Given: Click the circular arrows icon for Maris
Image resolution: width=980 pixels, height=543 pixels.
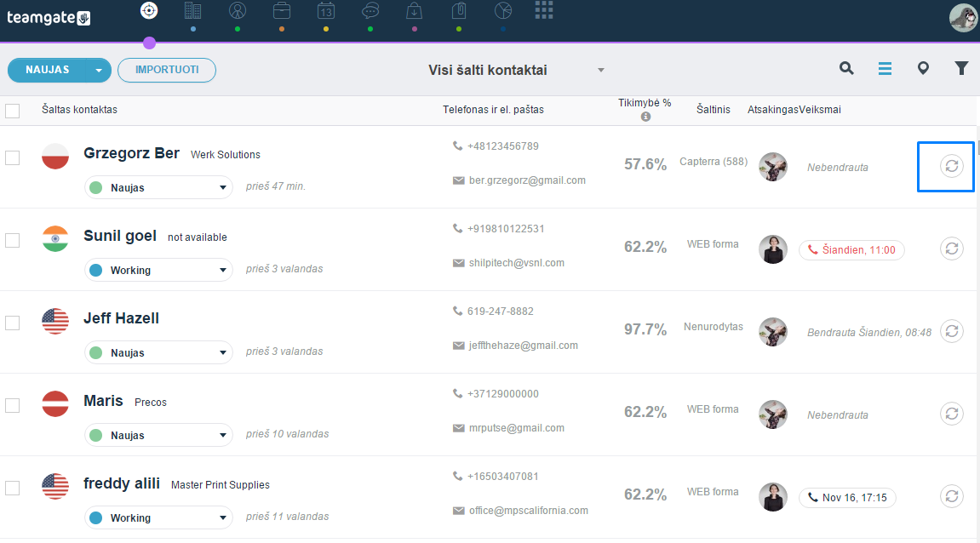Looking at the screenshot, I should [952, 414].
